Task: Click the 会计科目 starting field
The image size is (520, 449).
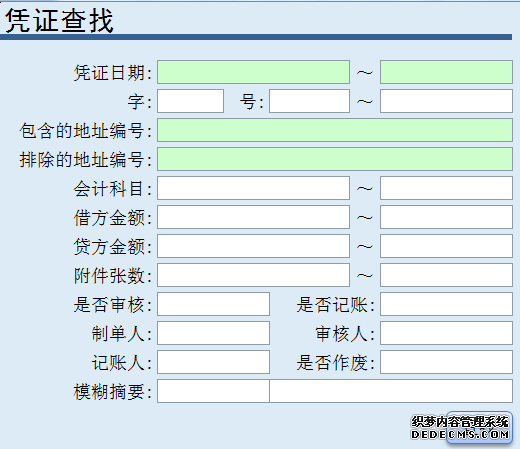Action: [253, 188]
